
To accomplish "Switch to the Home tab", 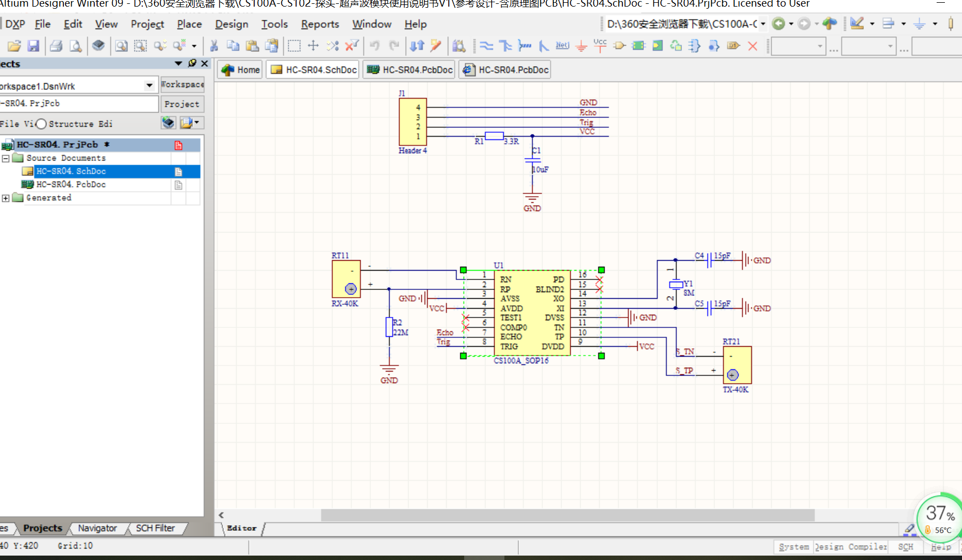I will [240, 70].
